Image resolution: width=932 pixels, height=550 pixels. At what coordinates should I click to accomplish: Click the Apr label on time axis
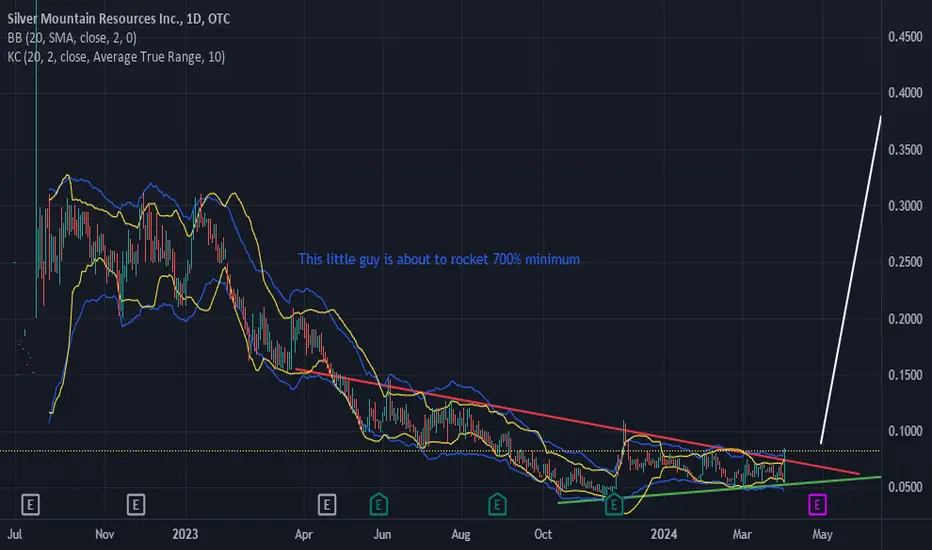point(304,534)
